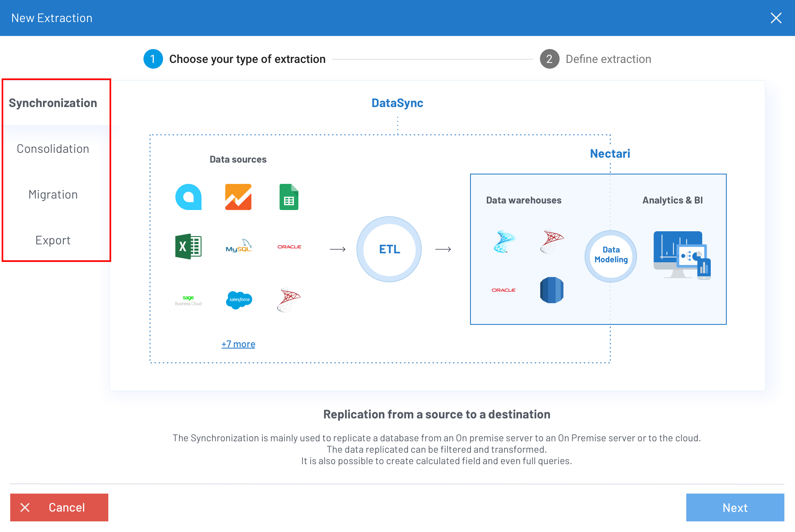
Task: Choose the Migration extraction type
Action: click(53, 194)
